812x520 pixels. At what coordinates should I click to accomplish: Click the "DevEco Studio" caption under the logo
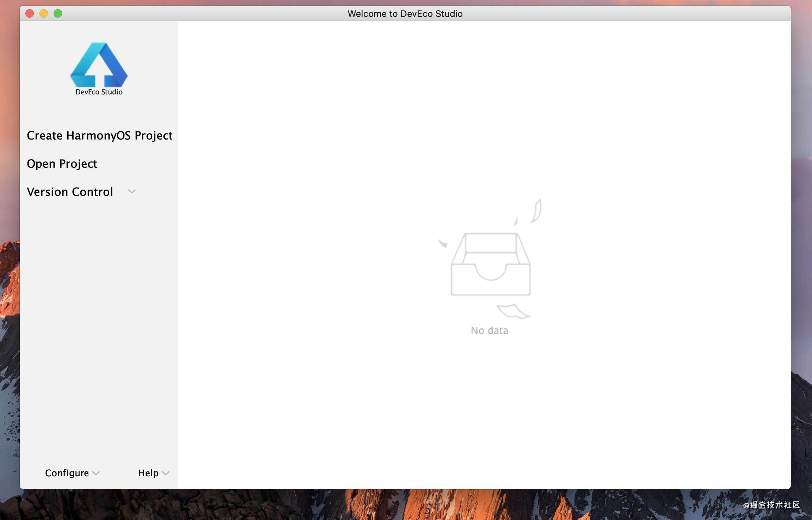[x=99, y=92]
